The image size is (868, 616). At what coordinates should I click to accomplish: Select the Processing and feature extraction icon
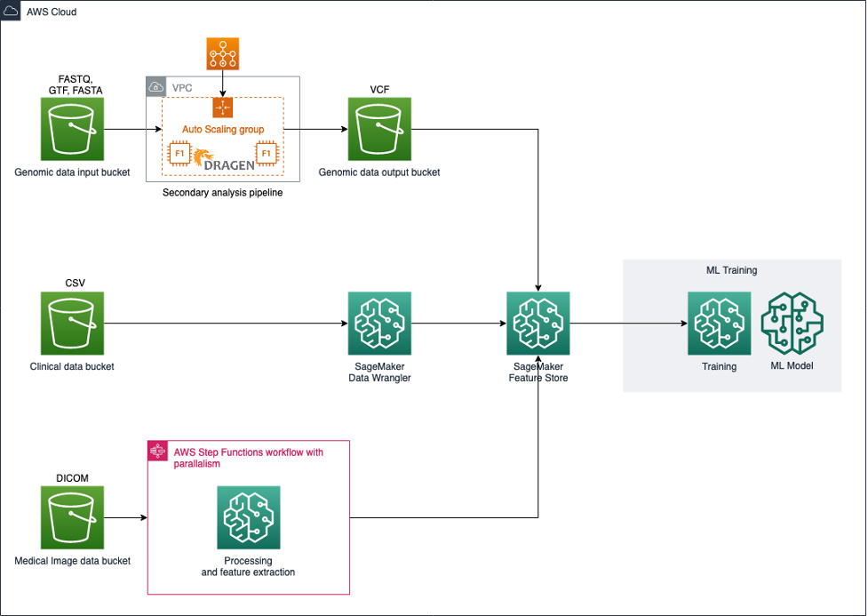(x=248, y=517)
